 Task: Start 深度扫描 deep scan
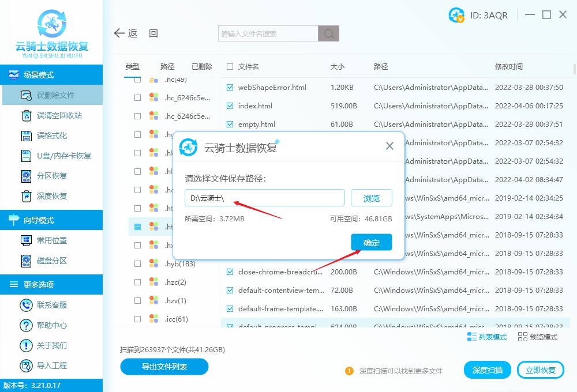[487, 370]
